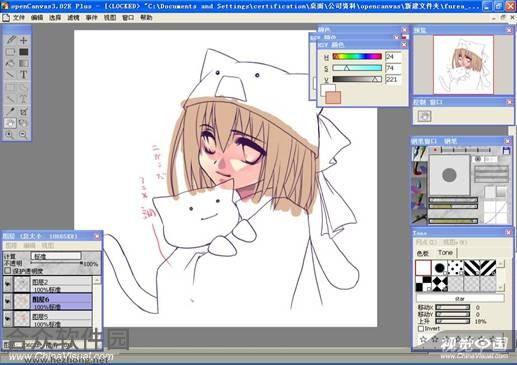The width and height of the screenshot is (517, 365).
Task: Select the filled black rectangle tool
Action: pyautogui.click(x=23, y=52)
